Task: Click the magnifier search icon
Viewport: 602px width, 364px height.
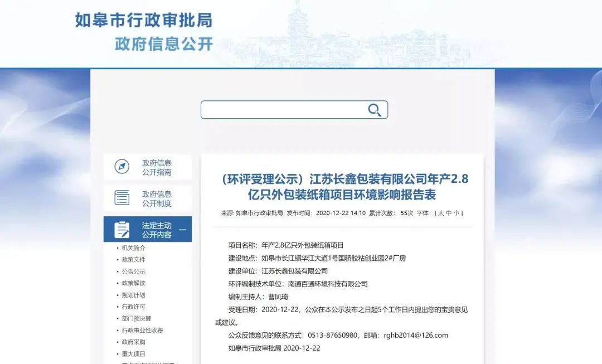Action: [x=375, y=110]
